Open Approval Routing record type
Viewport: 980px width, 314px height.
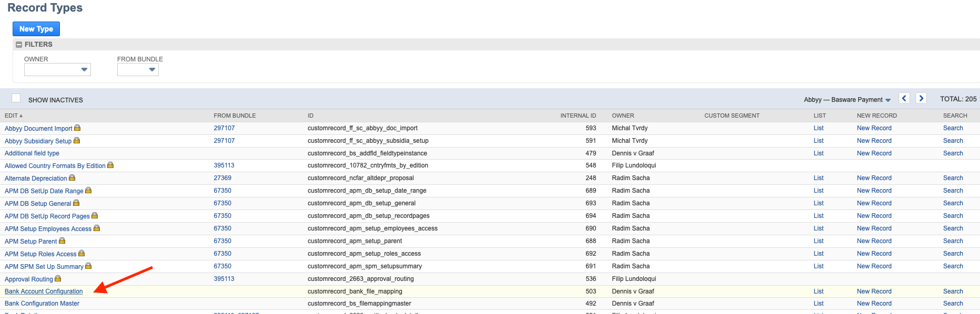coord(29,279)
